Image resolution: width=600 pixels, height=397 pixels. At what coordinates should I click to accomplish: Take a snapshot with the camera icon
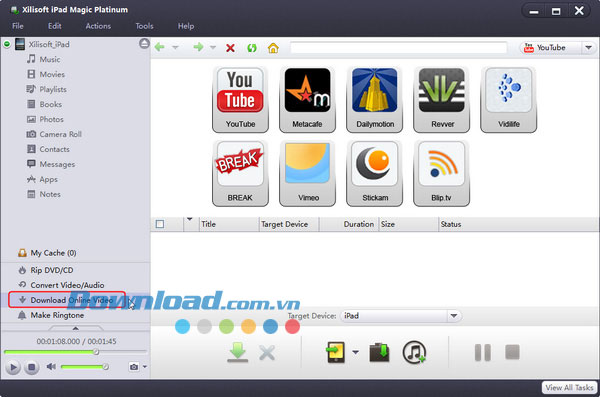(134, 367)
